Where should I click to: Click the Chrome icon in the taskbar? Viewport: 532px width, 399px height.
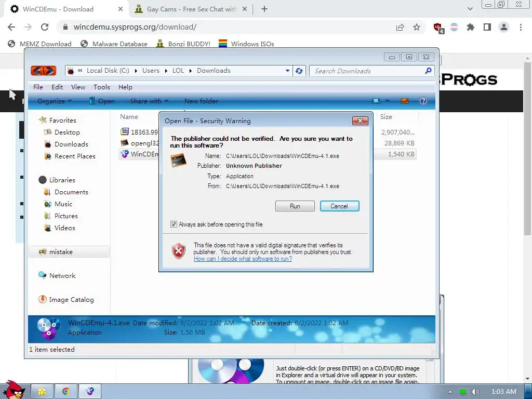pos(66,392)
